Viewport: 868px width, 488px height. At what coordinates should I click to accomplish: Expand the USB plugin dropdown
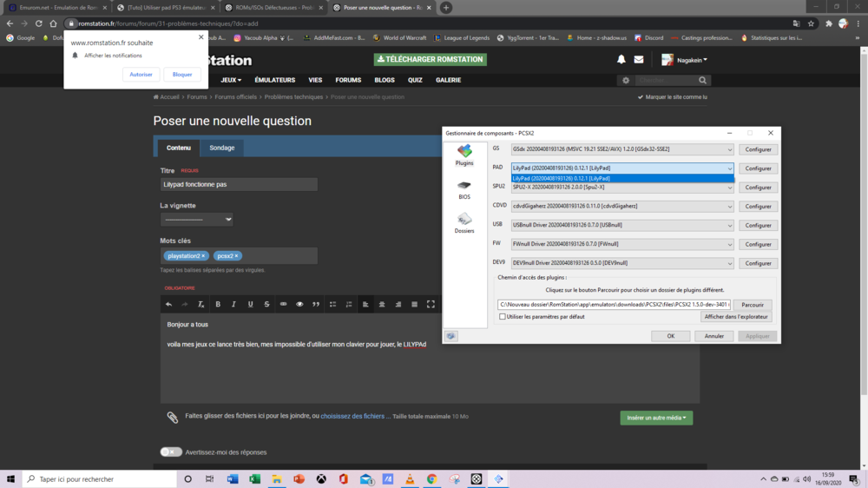[x=730, y=226]
